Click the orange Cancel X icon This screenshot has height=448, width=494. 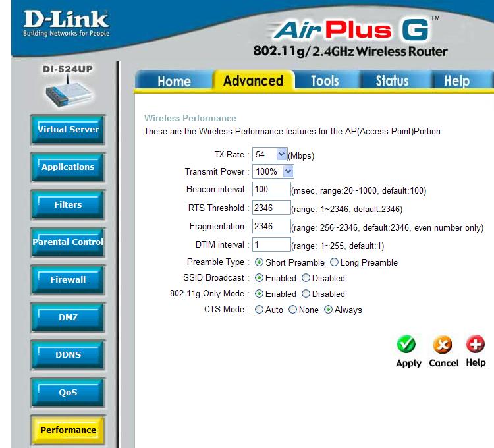tap(443, 345)
